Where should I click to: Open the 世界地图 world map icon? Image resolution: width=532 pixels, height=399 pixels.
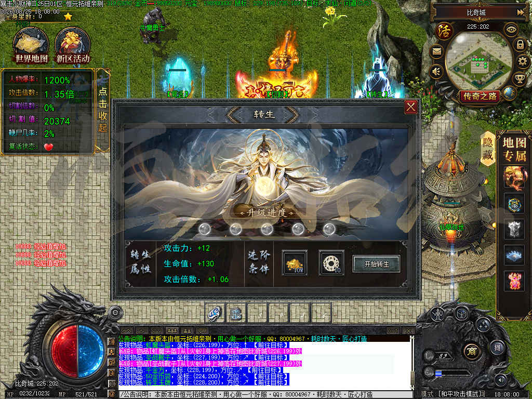[x=31, y=45]
